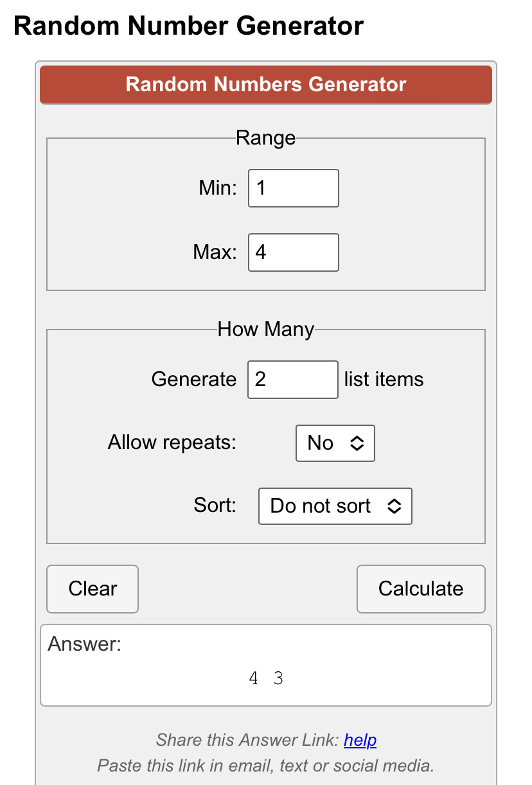Click the Min value input field

[293, 188]
